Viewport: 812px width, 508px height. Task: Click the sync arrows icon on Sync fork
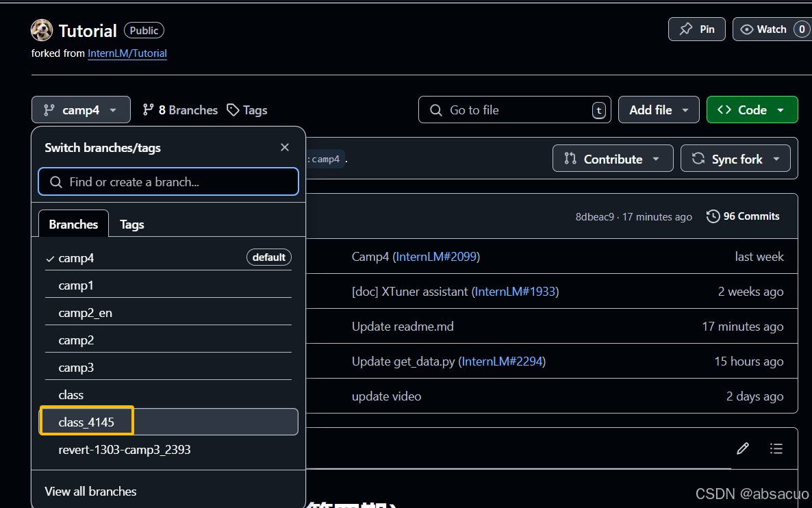698,158
